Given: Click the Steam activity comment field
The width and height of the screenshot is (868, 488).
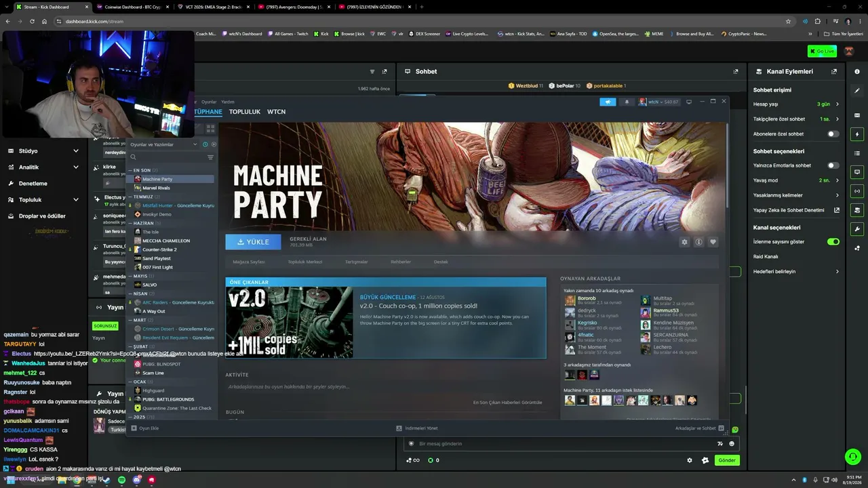Looking at the screenshot, I should coord(385,387).
